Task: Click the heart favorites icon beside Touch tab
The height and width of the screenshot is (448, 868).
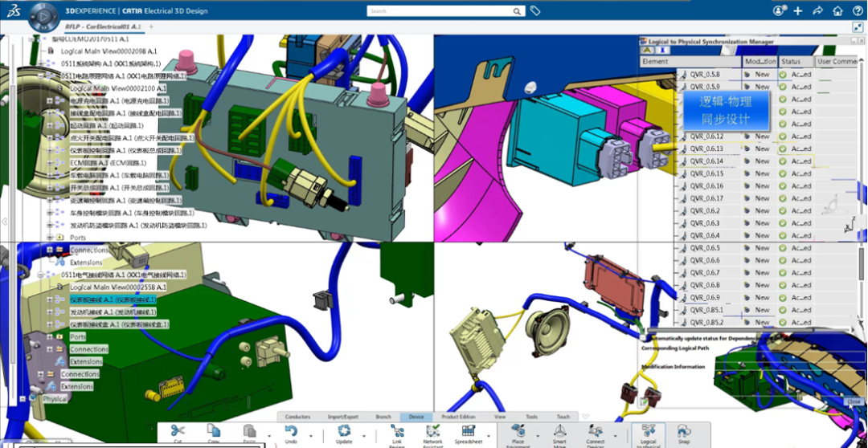Action: (586, 417)
